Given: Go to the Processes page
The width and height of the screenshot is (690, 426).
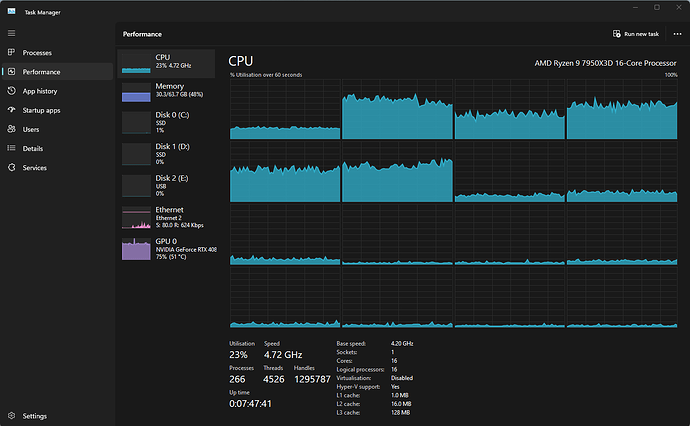Looking at the screenshot, I should coord(57,52).
